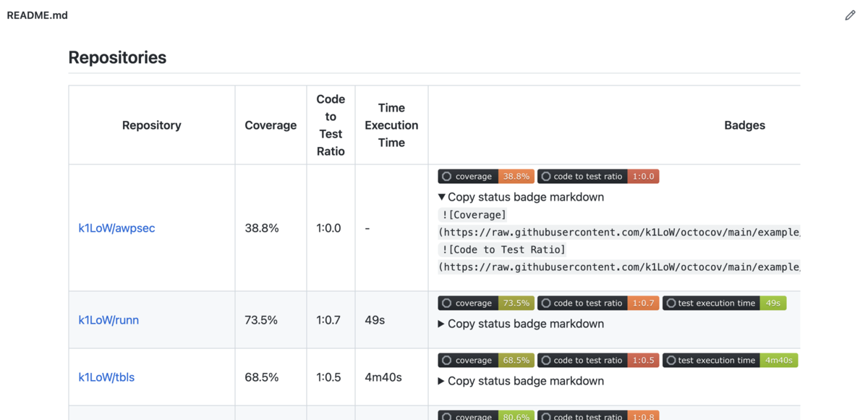Image resolution: width=868 pixels, height=420 pixels.
Task: Click awpsec code to test ratio badge
Action: [598, 177]
